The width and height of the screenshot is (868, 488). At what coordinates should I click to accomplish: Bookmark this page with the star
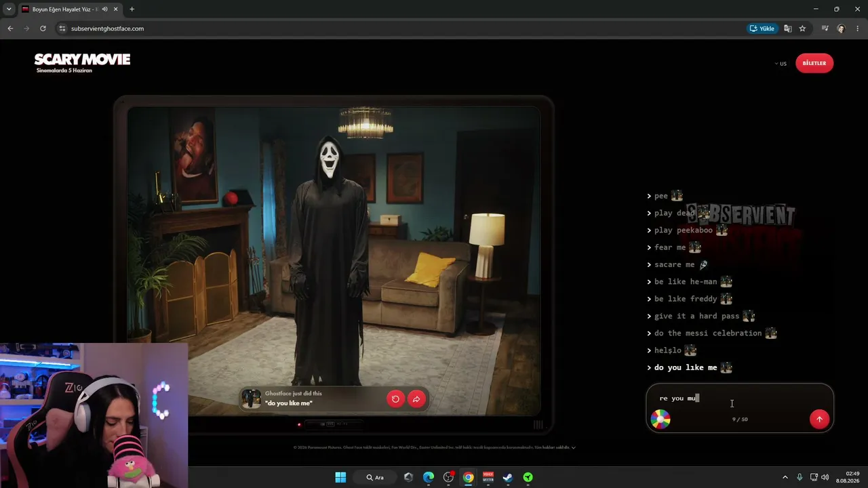(x=802, y=28)
